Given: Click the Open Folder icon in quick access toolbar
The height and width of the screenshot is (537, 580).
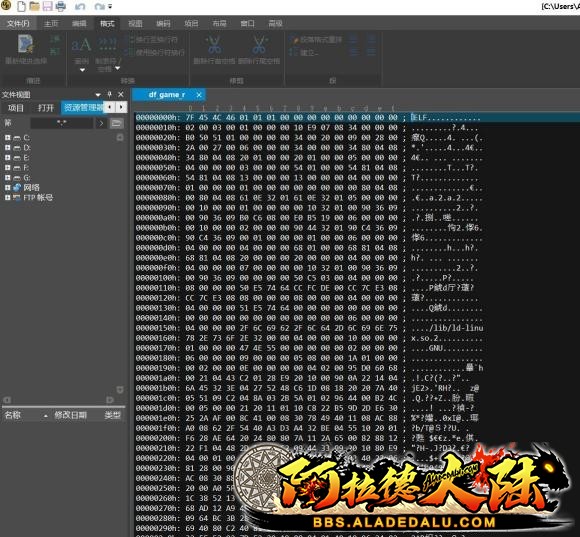Looking at the screenshot, I should 34,6.
